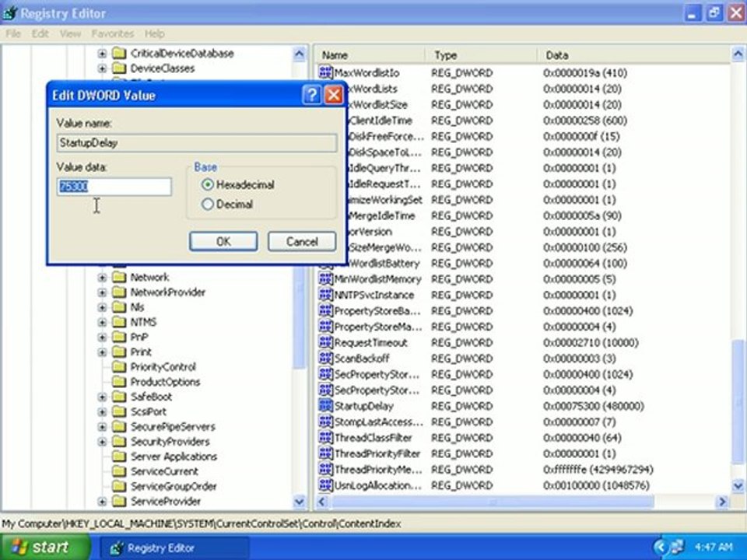Click the MinWordlistMemory DWORD icon
The width and height of the screenshot is (747, 560).
point(325,279)
